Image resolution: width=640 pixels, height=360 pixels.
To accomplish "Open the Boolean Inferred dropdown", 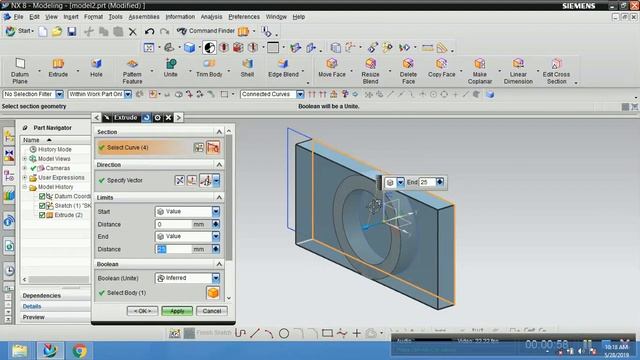I will [x=216, y=278].
